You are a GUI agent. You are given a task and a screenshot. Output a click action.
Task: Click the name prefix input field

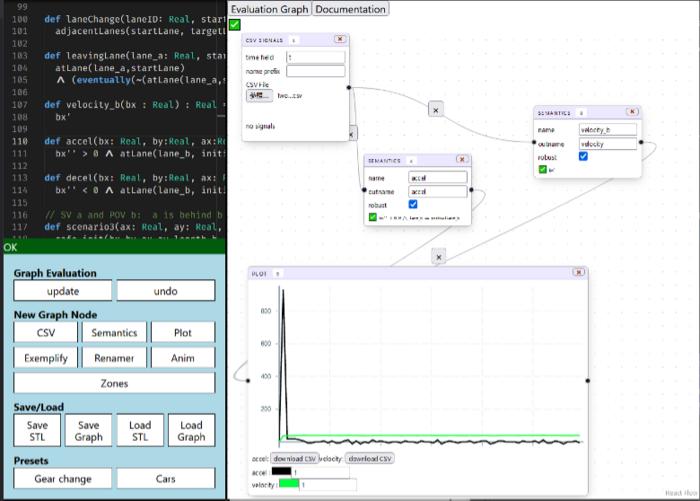pyautogui.click(x=315, y=71)
